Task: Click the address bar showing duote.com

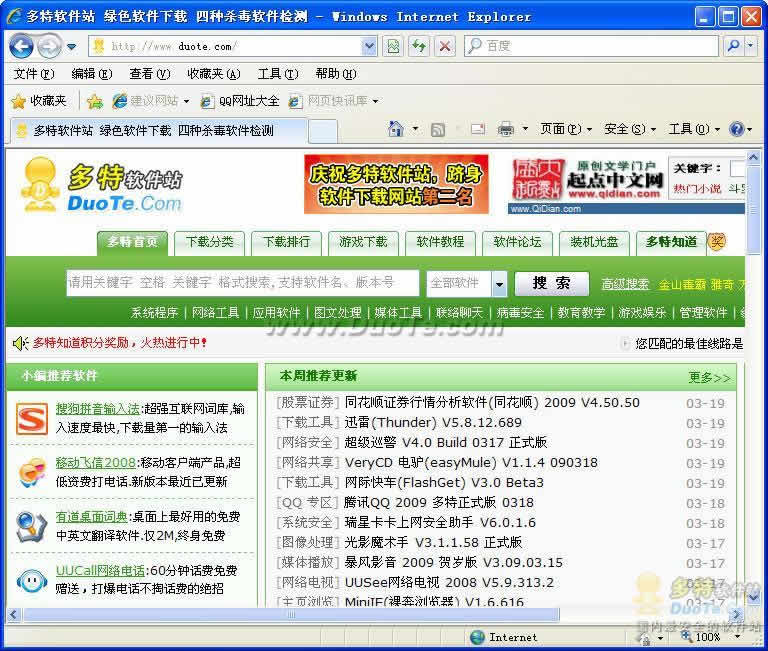Action: [226, 47]
